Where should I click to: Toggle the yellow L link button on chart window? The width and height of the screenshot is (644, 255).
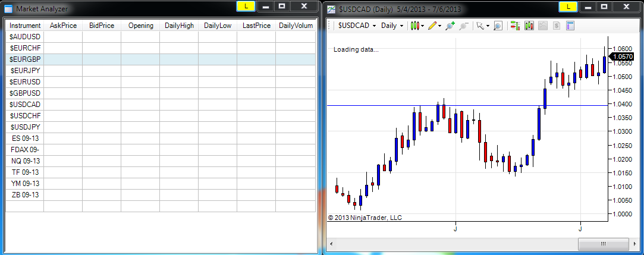click(x=568, y=6)
